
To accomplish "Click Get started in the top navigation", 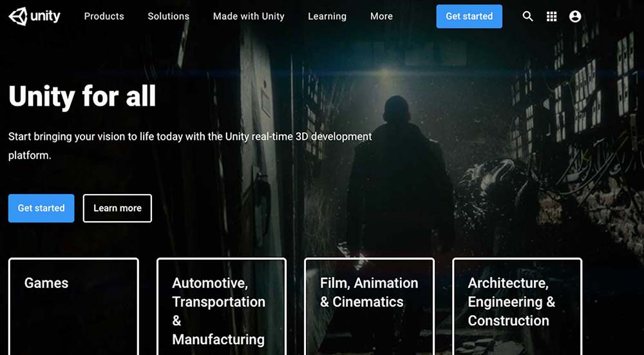I will tap(469, 17).
